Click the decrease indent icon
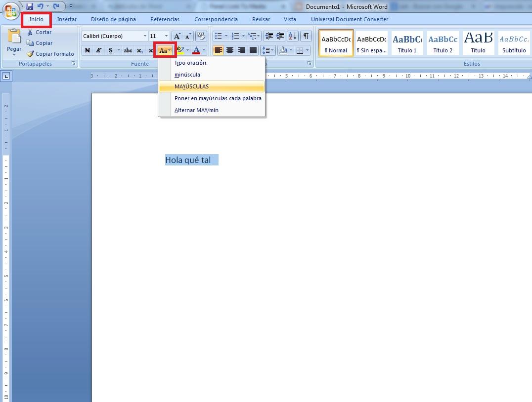This screenshot has width=532, height=402. point(268,36)
